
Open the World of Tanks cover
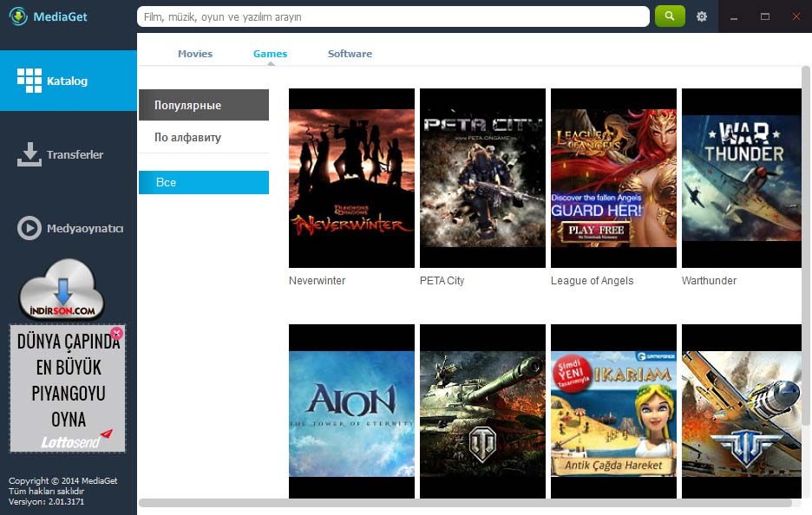(x=482, y=412)
